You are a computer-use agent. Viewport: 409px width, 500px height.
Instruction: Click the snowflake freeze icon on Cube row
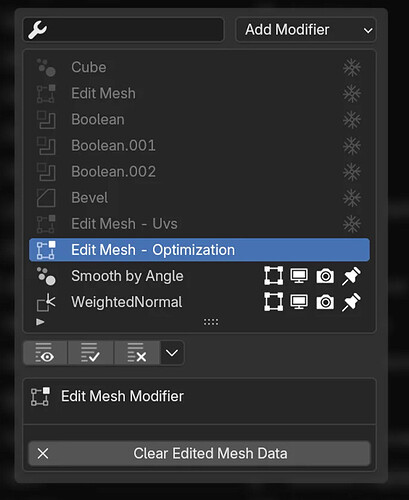[x=352, y=68]
